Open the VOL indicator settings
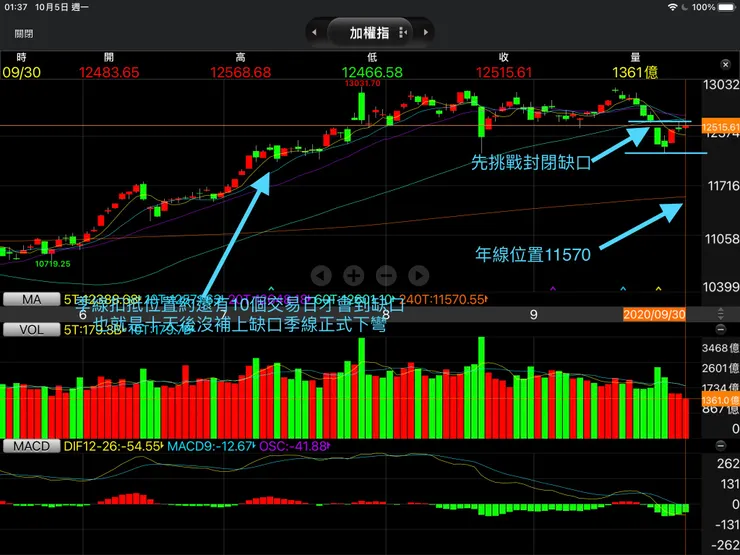The width and height of the screenshot is (740, 555). (32, 329)
